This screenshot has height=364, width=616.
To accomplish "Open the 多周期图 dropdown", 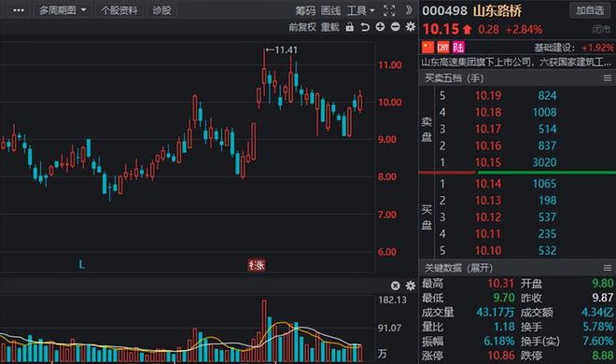I will pos(63,10).
